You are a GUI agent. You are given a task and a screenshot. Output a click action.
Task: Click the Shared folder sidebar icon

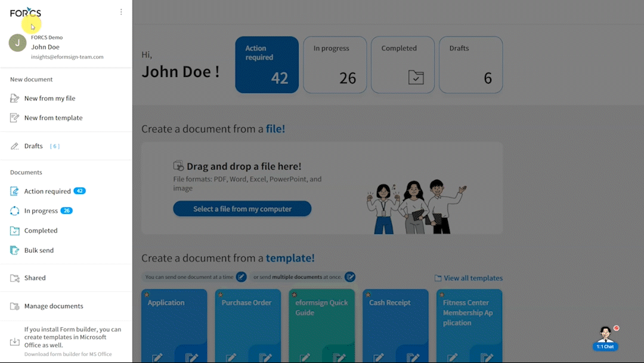tap(14, 278)
